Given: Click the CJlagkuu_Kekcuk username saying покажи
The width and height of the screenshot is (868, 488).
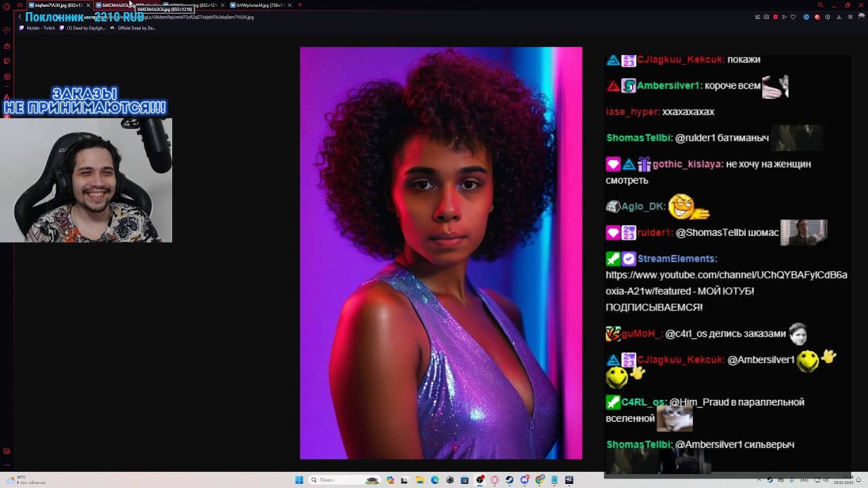Looking at the screenshot, I should (680, 60).
